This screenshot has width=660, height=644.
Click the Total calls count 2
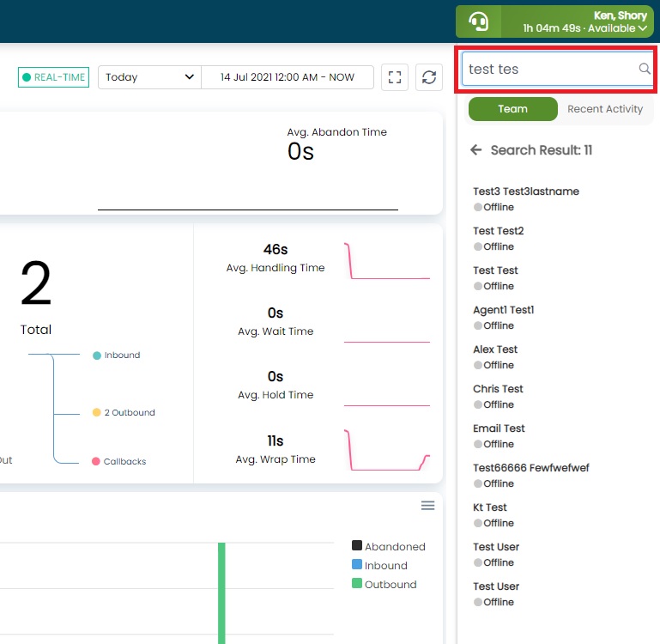pyautogui.click(x=36, y=283)
